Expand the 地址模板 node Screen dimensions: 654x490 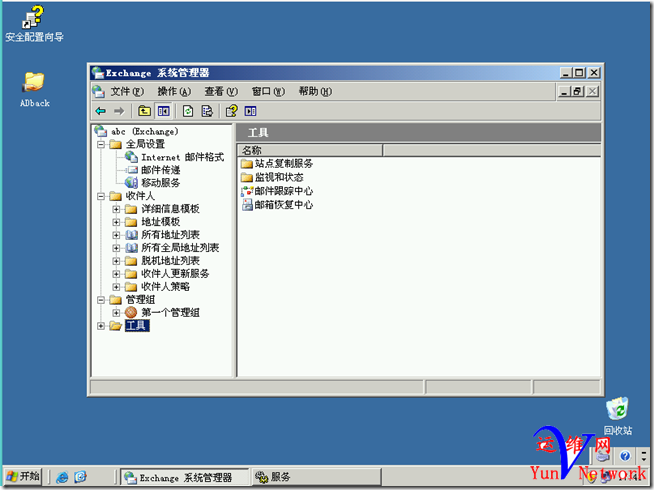pos(116,222)
